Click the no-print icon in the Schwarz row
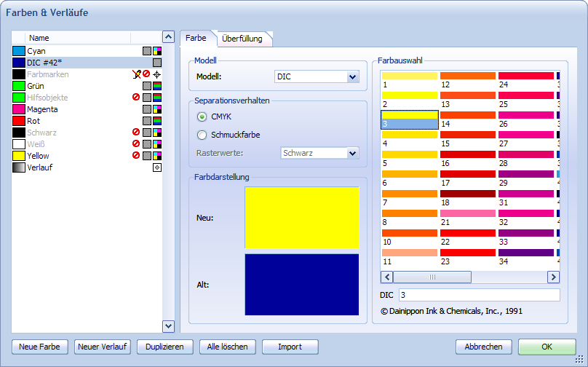The image size is (588, 367). (135, 133)
